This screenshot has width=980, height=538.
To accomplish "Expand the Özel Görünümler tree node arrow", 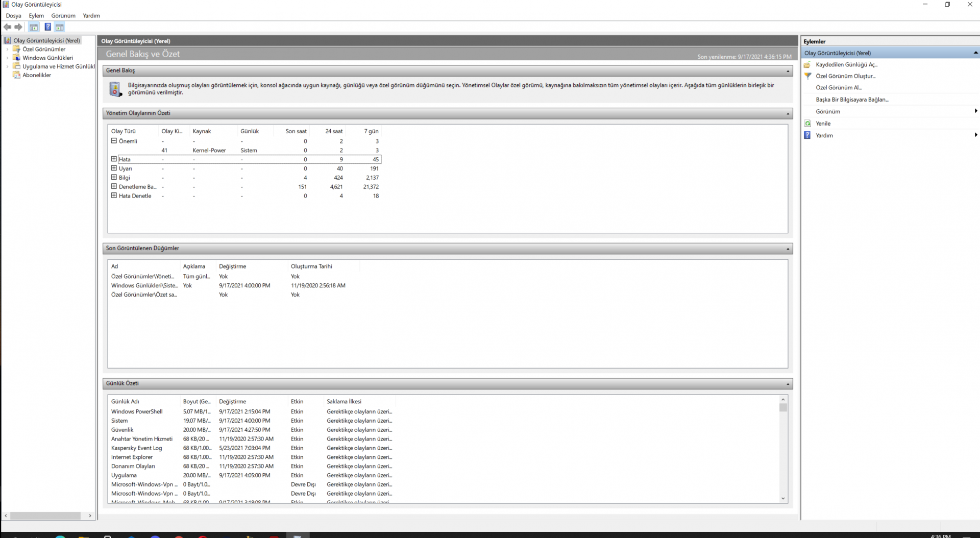I will pyautogui.click(x=7, y=50).
